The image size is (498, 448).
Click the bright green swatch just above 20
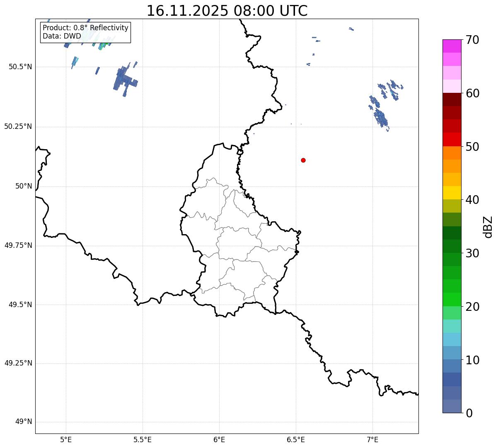pyautogui.click(x=452, y=299)
